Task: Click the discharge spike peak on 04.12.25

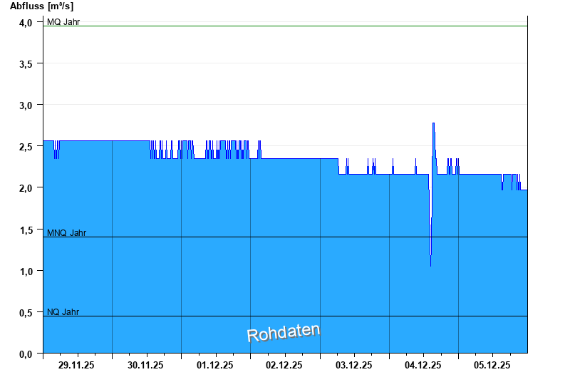Action: pyautogui.click(x=433, y=123)
